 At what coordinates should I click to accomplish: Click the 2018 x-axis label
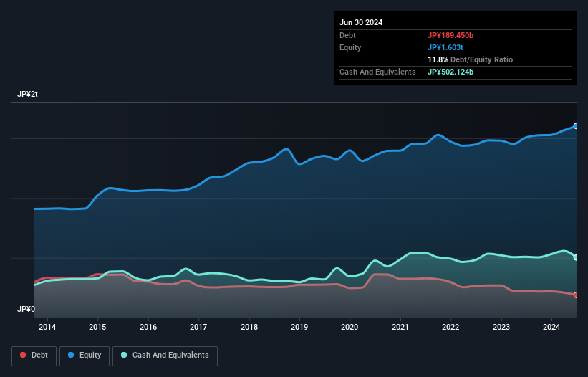coord(249,327)
